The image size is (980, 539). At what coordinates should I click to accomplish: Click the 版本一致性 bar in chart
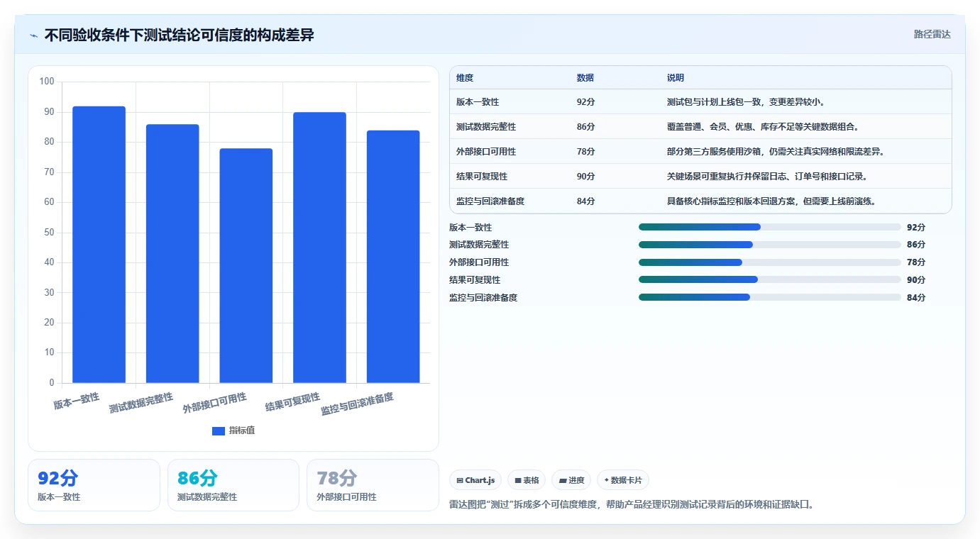[99, 245]
